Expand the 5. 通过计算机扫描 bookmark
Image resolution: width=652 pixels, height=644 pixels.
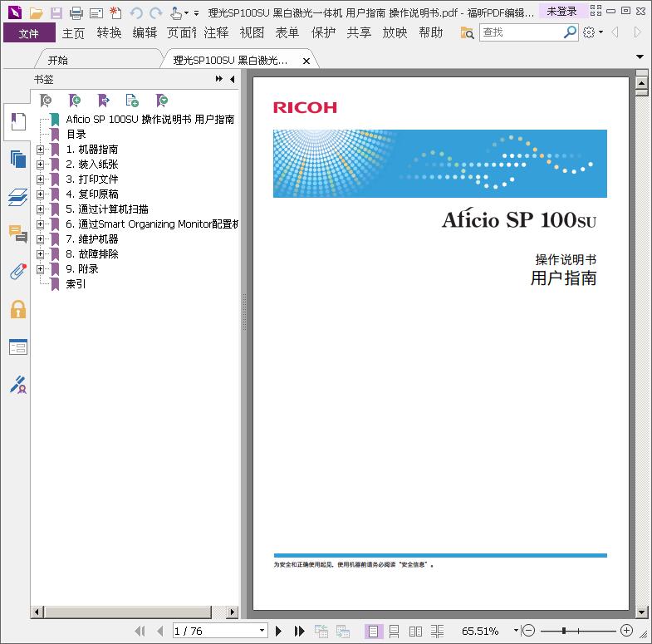click(40, 209)
